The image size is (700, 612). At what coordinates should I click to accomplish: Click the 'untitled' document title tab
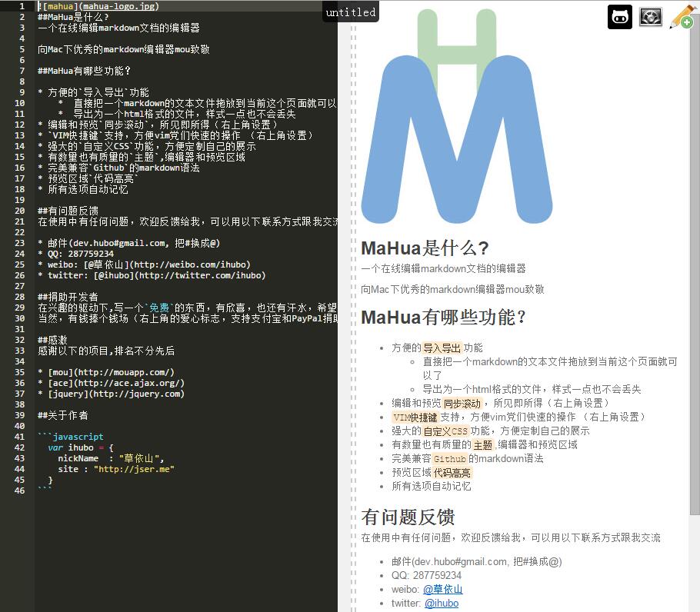point(350,12)
